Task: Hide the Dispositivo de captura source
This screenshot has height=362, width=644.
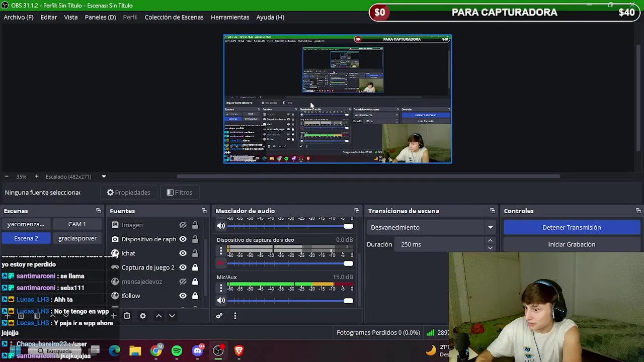Action: 183,239
